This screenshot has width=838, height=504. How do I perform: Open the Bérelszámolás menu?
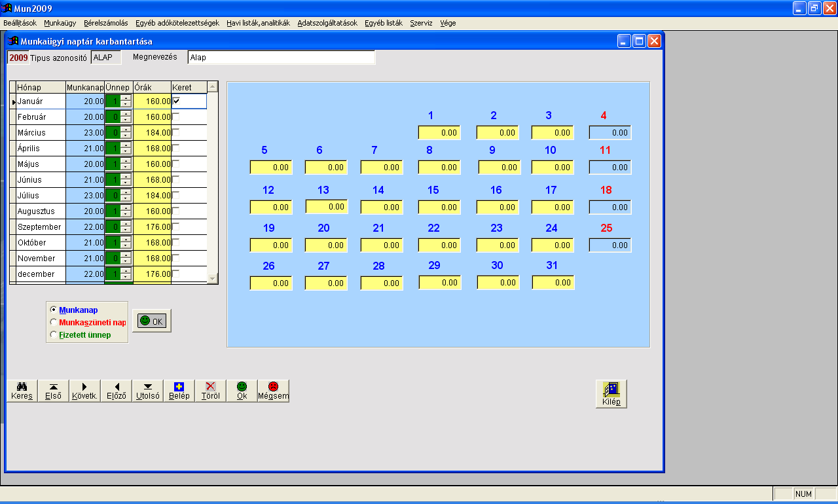(x=106, y=23)
